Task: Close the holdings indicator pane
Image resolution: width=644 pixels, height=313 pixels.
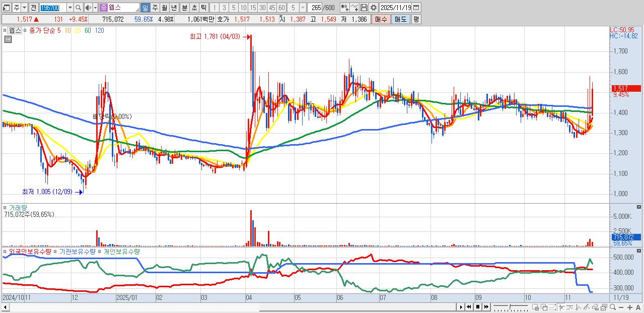Action: pyautogui.click(x=639, y=251)
